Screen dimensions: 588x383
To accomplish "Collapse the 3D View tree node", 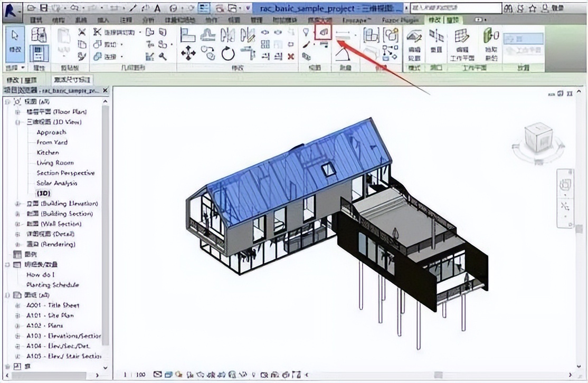I will 17,122.
